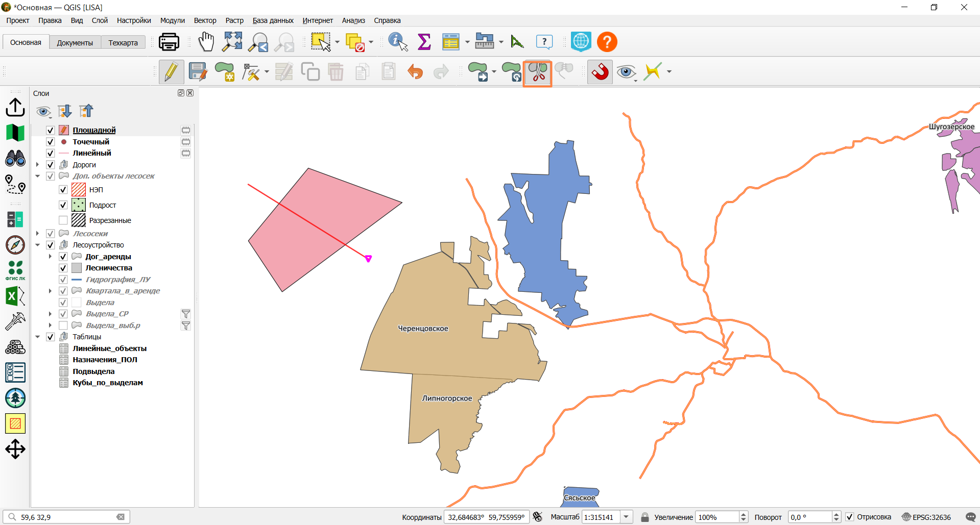Toggle the editing pencil tool
This screenshot has width=980, height=525.
pyautogui.click(x=171, y=72)
